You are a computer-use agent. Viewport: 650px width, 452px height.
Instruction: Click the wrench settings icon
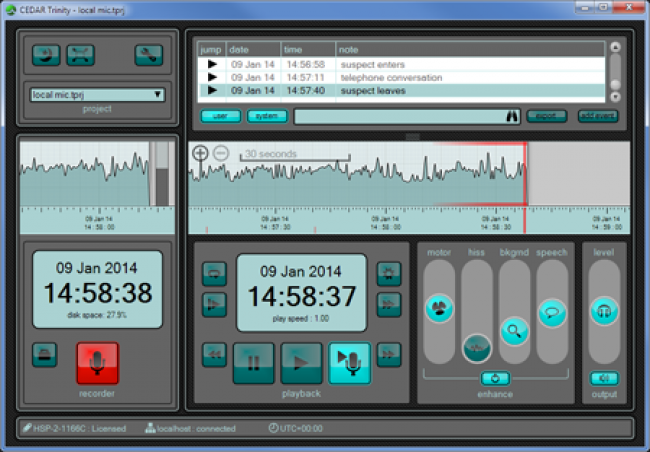149,55
